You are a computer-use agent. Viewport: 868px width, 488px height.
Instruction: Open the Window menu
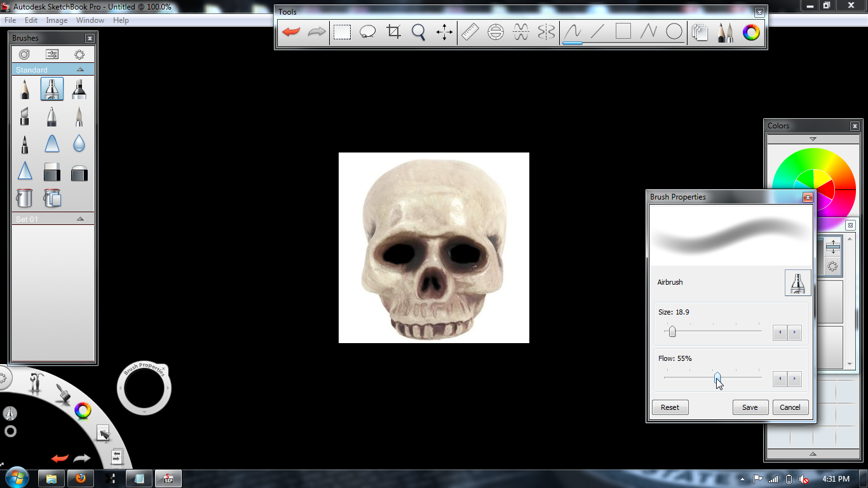(x=90, y=20)
